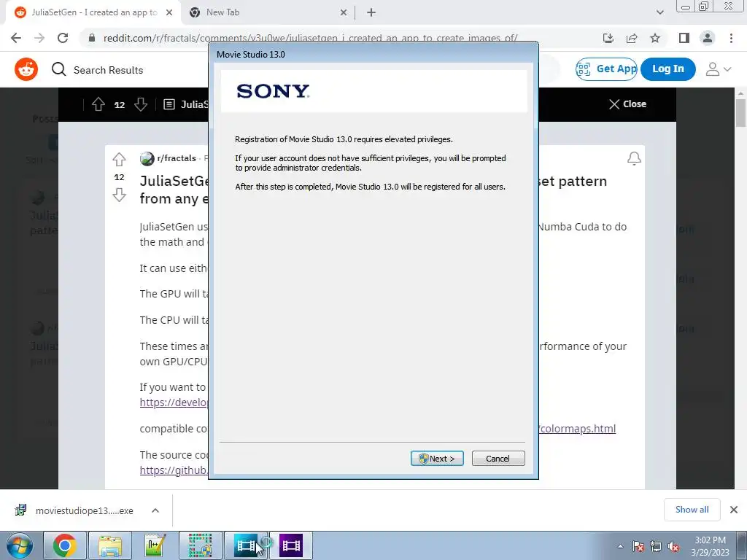Click the Reddit logo

pyautogui.click(x=26, y=69)
